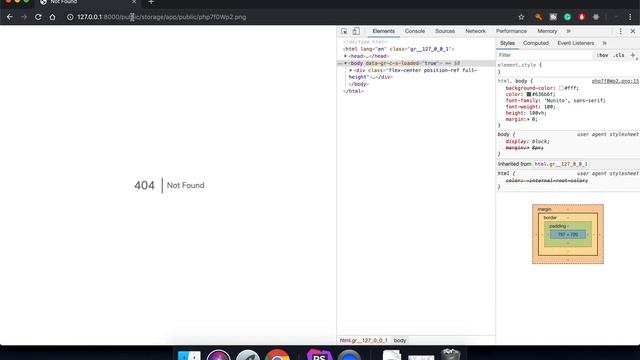Open the color #636b6f swatch
The image size is (640, 360).
[529, 94]
